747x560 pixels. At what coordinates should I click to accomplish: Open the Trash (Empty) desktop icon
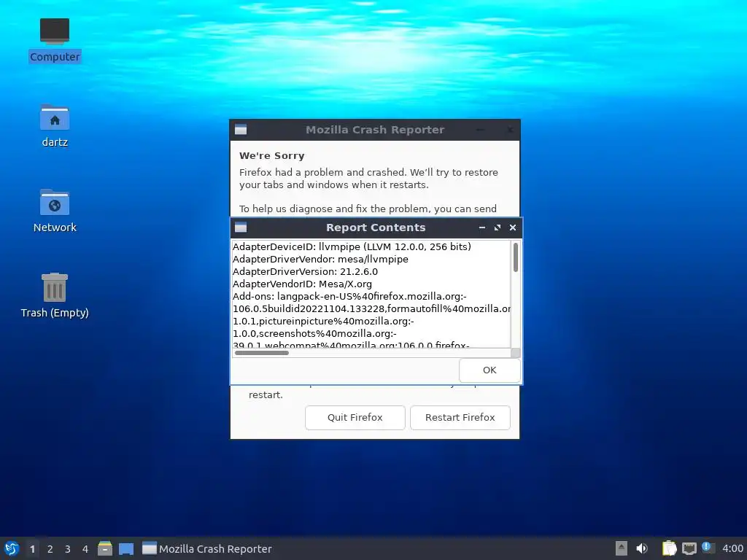(54, 295)
